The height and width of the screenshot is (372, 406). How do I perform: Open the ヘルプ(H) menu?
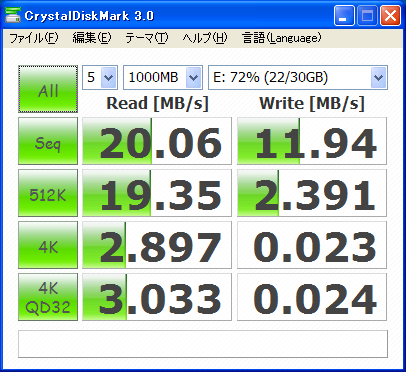[x=205, y=38]
